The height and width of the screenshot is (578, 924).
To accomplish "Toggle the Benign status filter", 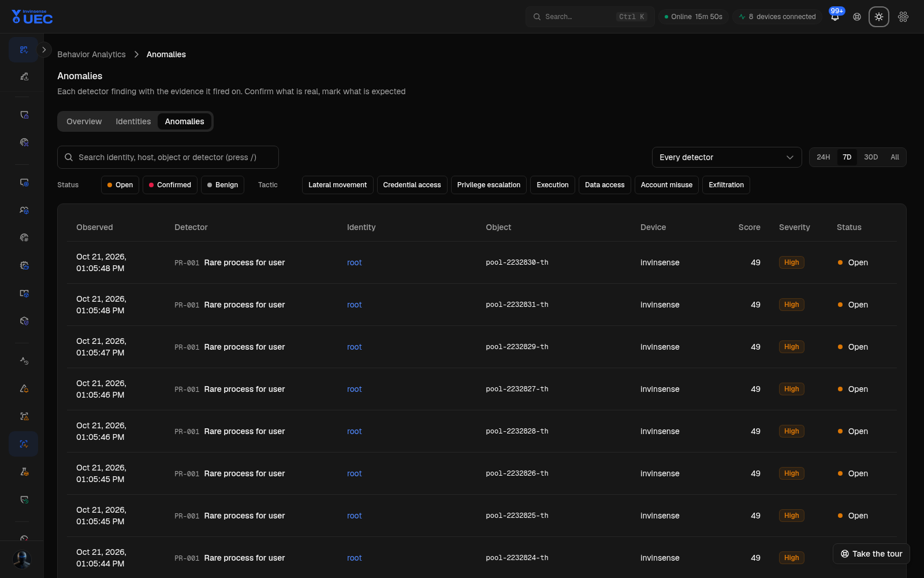I will coord(222,185).
